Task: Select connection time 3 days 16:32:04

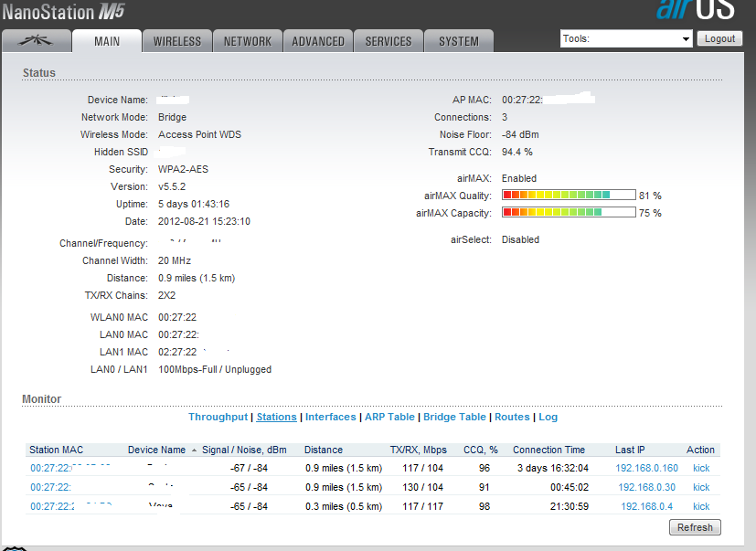Action: pos(553,468)
